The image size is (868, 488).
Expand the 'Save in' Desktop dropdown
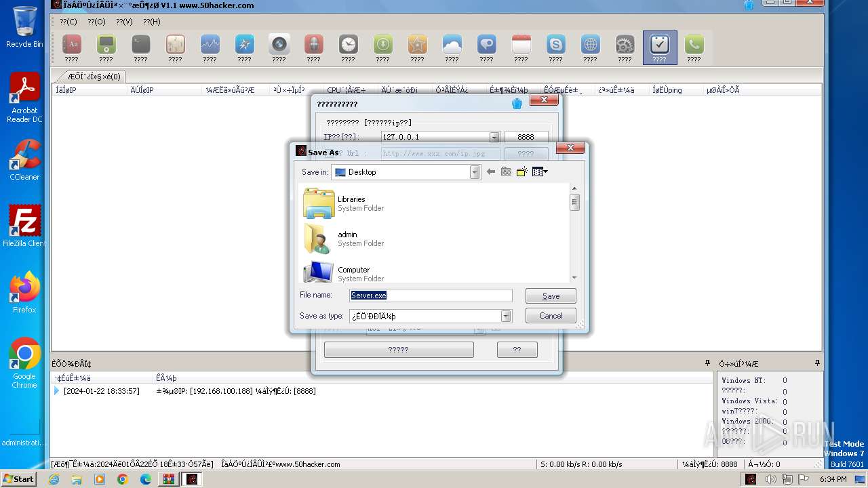tap(475, 172)
